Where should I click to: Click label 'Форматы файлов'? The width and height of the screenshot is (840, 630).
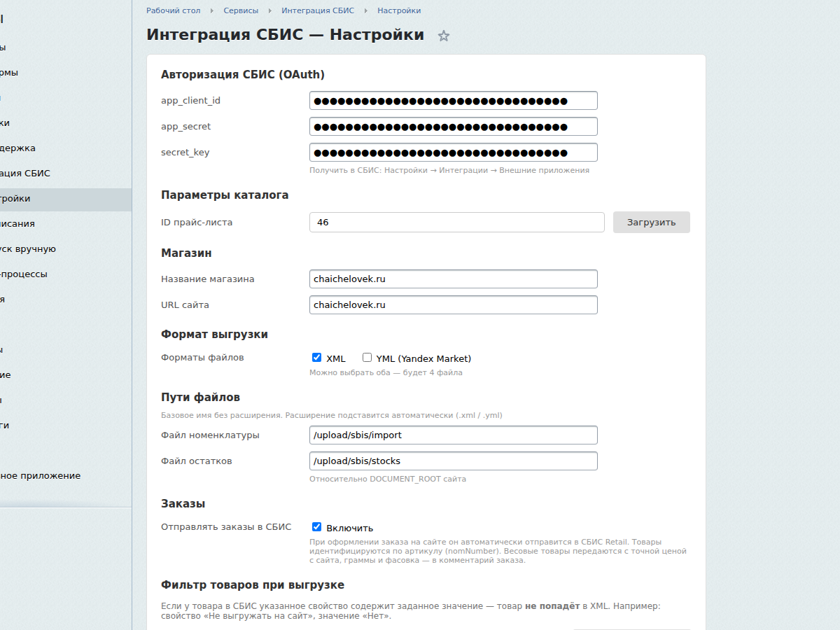202,357
